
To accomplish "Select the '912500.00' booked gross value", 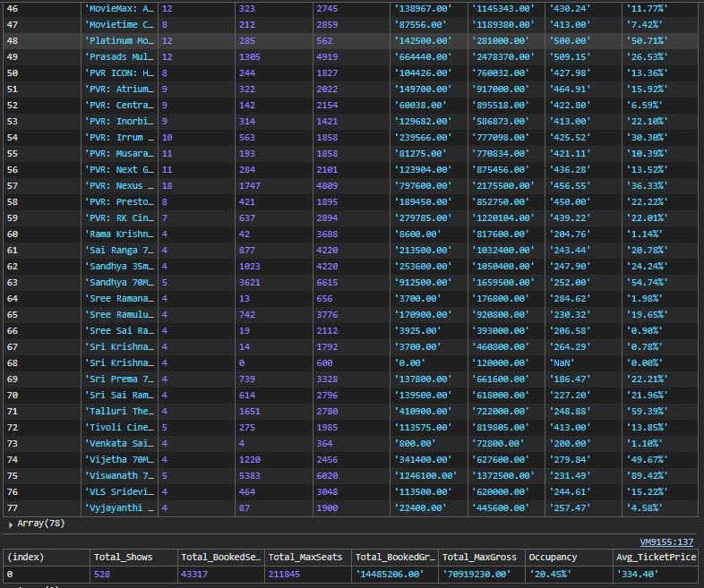I will [x=423, y=283].
